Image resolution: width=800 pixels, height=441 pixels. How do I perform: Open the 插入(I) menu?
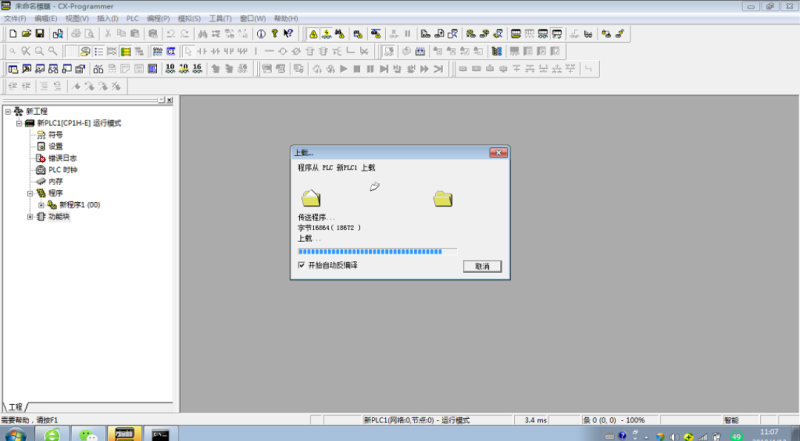(107, 18)
